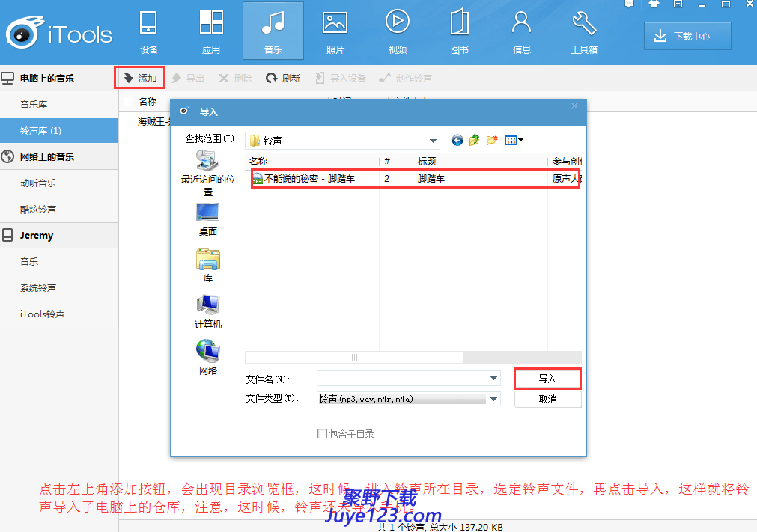Sort files by 名称 column header

pos(312,161)
